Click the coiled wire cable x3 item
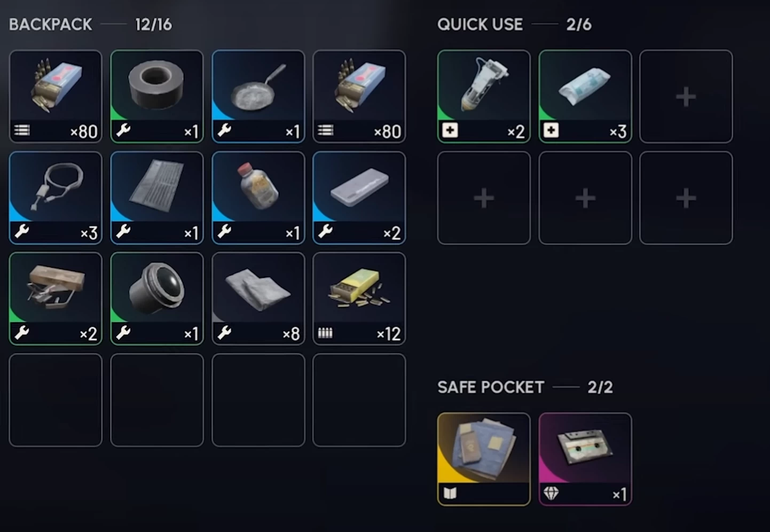Screen dimensions: 770x532 click(56, 198)
